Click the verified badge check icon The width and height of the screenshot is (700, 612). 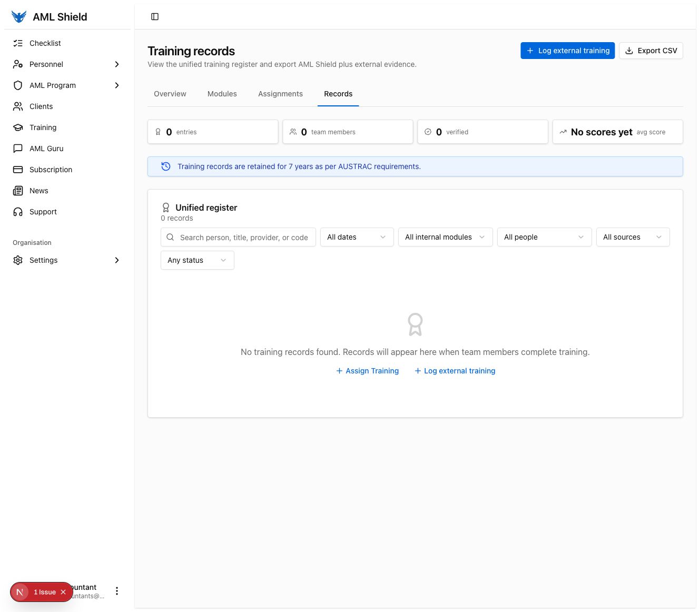pyautogui.click(x=428, y=132)
